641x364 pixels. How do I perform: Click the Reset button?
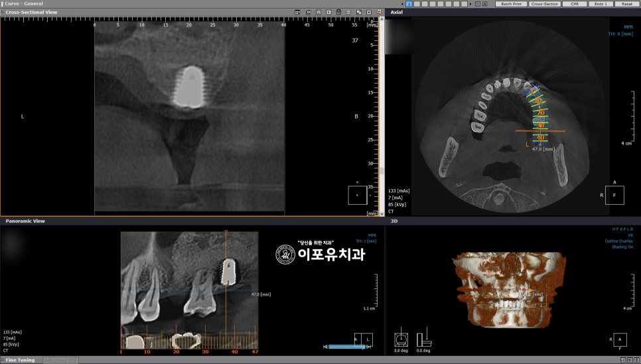[626, 4]
